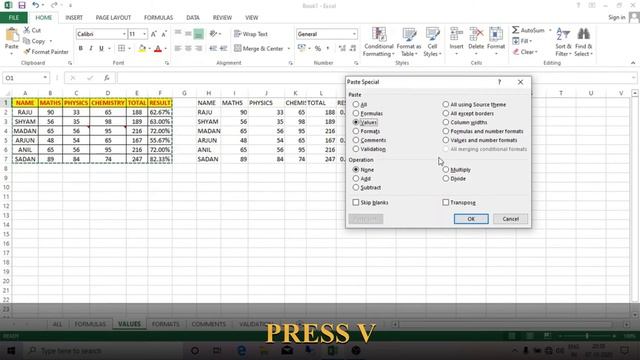Select the Formulas paste option
Image resolution: width=640 pixels, height=360 pixels.
356,113
